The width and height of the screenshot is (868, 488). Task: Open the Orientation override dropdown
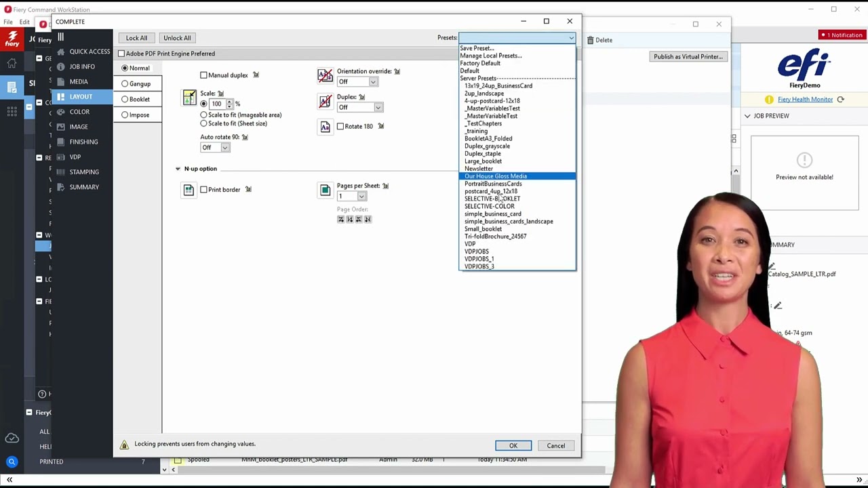(x=357, y=82)
